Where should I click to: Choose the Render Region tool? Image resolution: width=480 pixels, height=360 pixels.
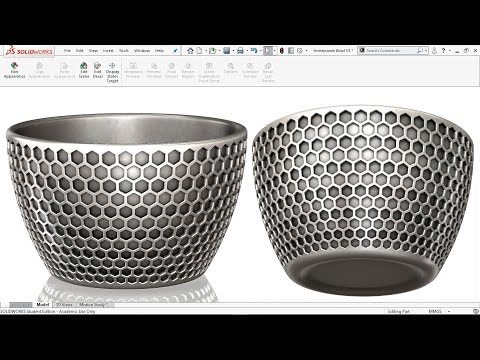(x=188, y=70)
